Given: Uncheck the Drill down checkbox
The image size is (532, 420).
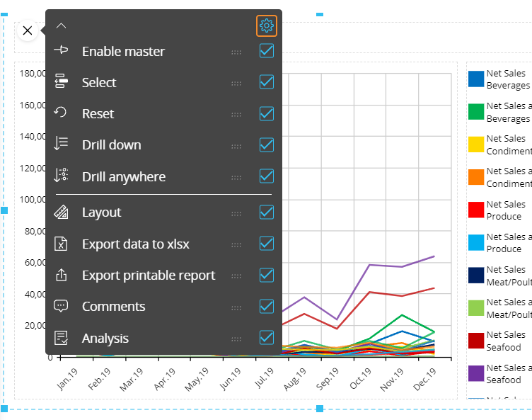Looking at the screenshot, I should point(267,144).
